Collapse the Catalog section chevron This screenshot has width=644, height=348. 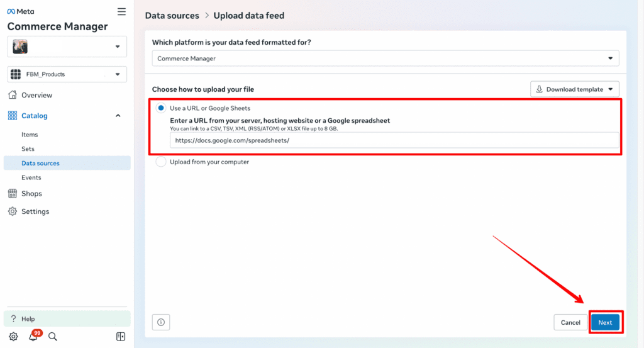(x=118, y=116)
